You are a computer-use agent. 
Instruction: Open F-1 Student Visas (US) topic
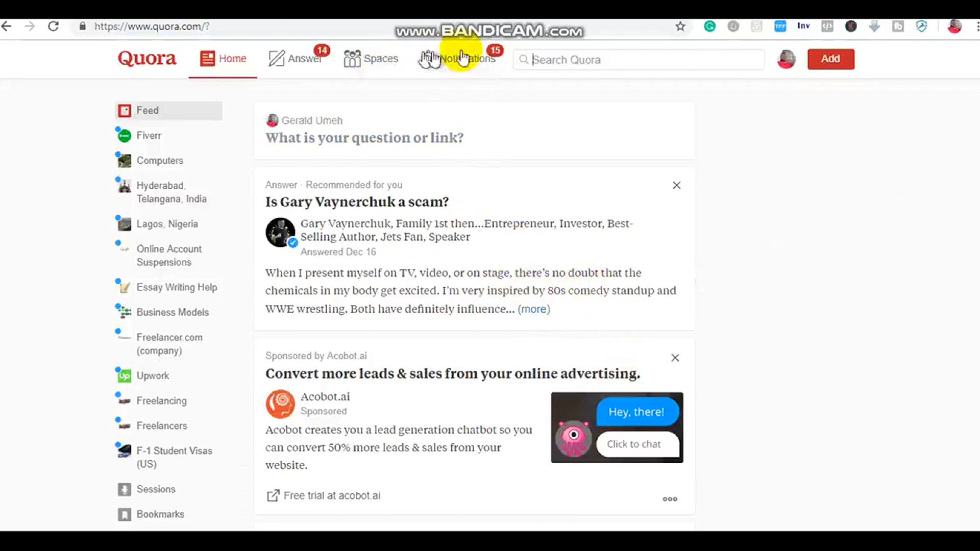174,458
